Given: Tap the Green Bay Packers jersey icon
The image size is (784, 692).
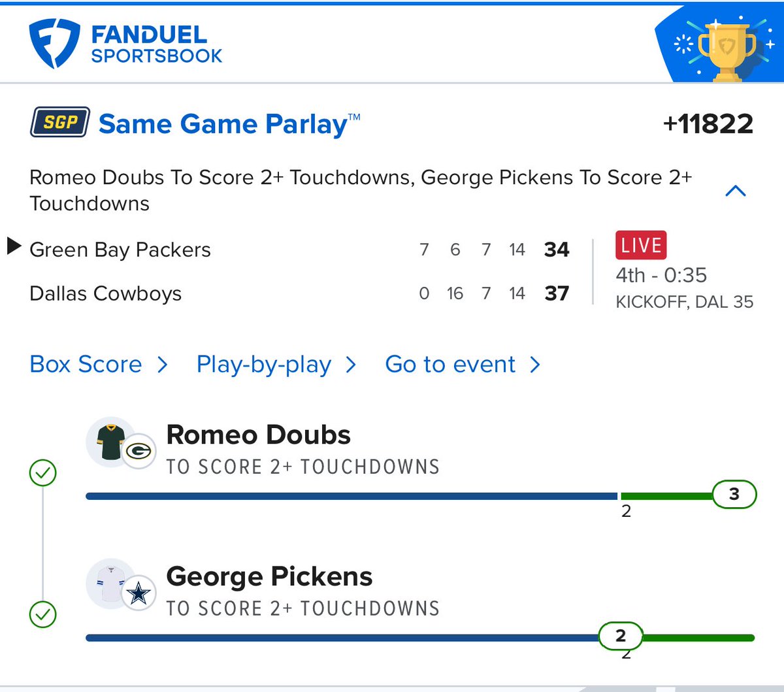Looking at the screenshot, I should pos(111,442).
